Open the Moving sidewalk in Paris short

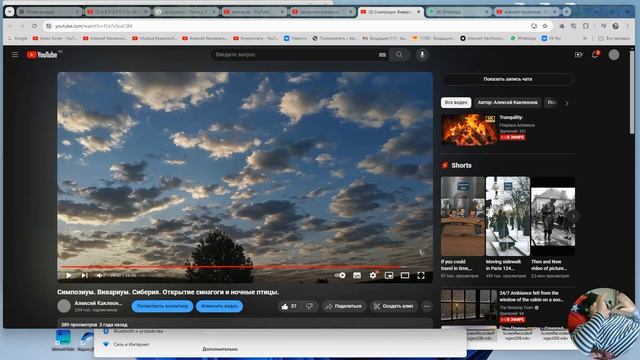click(508, 216)
